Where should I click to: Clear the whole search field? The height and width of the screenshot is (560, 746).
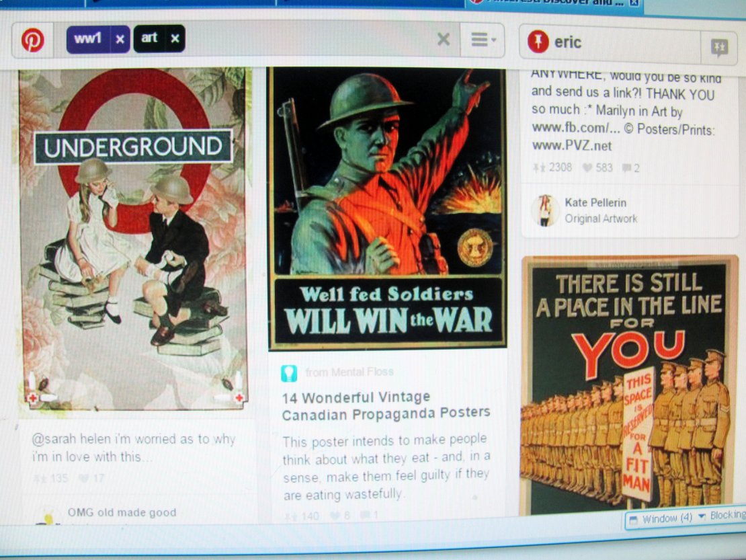click(444, 39)
